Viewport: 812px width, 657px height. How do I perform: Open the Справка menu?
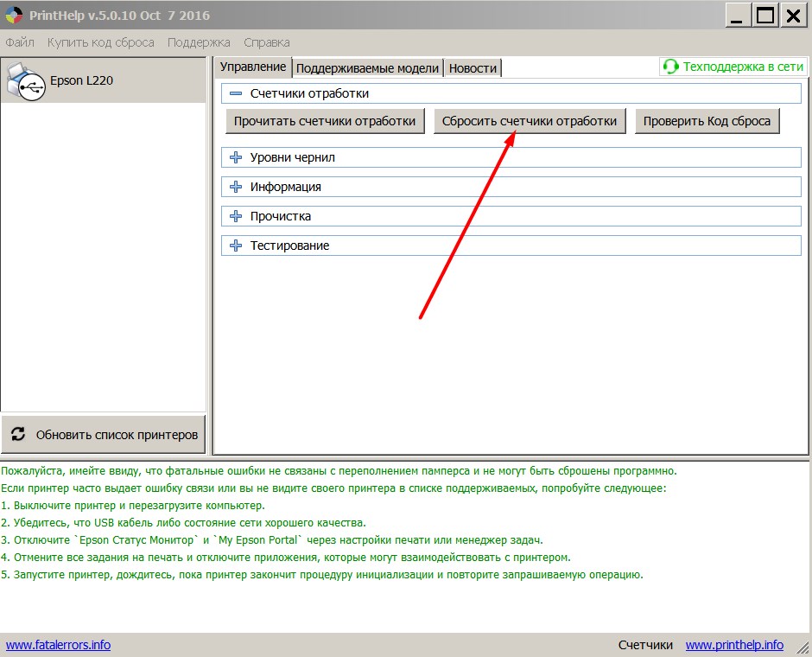pos(266,42)
